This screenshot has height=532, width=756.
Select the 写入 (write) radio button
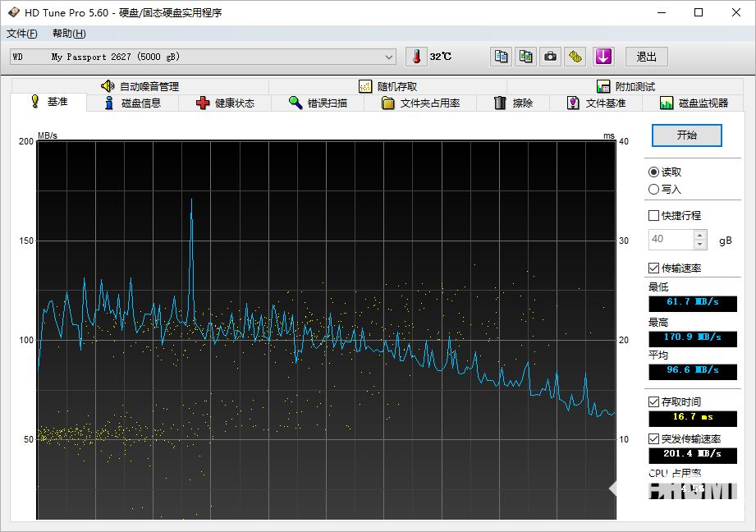pos(653,189)
